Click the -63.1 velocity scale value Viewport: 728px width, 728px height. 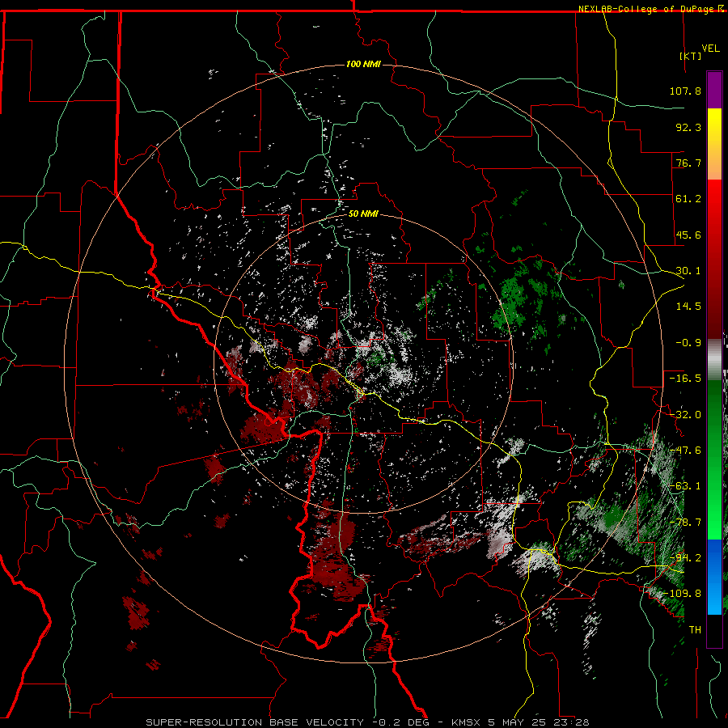(x=685, y=486)
